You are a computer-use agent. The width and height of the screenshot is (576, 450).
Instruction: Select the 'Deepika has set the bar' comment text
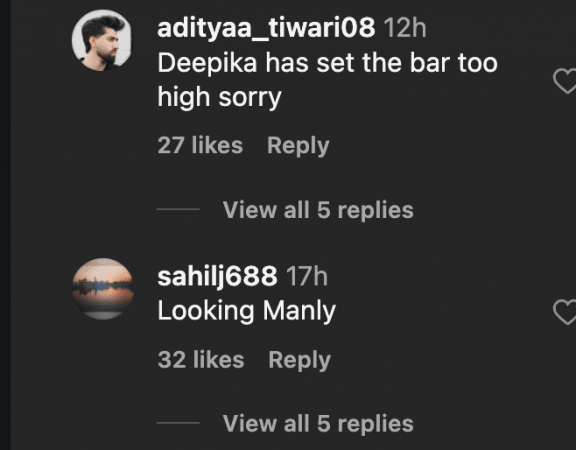tap(327, 80)
